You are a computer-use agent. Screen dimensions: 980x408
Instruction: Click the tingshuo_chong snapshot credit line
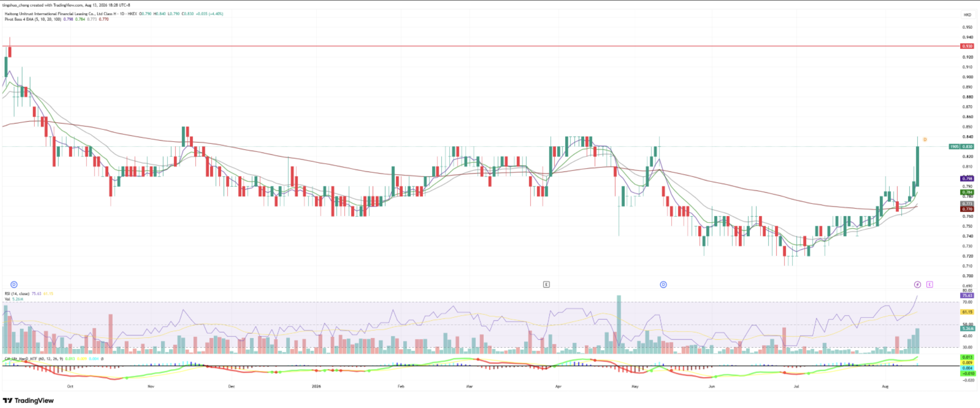tap(66, 5)
